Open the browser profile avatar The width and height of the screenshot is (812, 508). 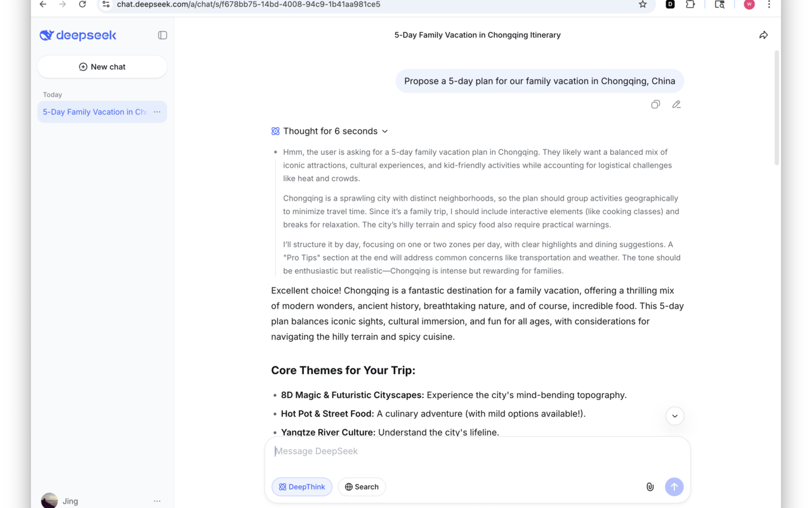pos(749,4)
